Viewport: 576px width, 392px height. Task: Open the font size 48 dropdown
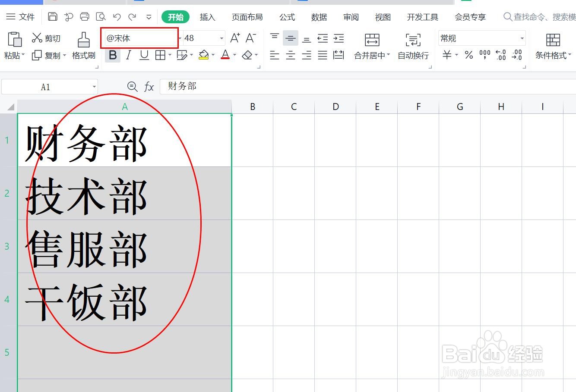[x=222, y=38]
